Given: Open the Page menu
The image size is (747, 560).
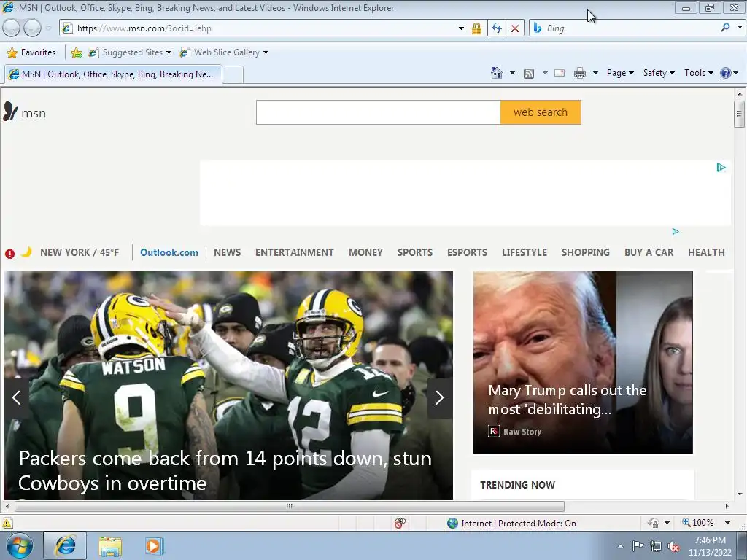Looking at the screenshot, I should coord(620,73).
